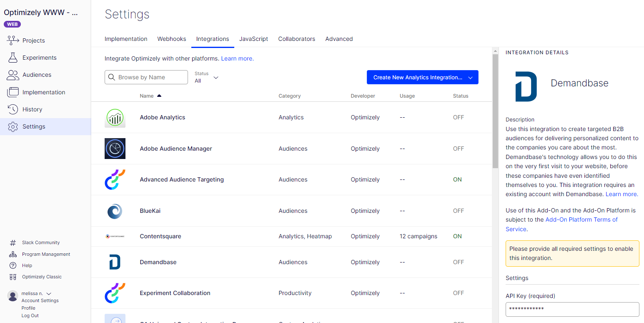Select the Adobe Analytics logo icon
This screenshot has height=323, width=644.
point(115,118)
